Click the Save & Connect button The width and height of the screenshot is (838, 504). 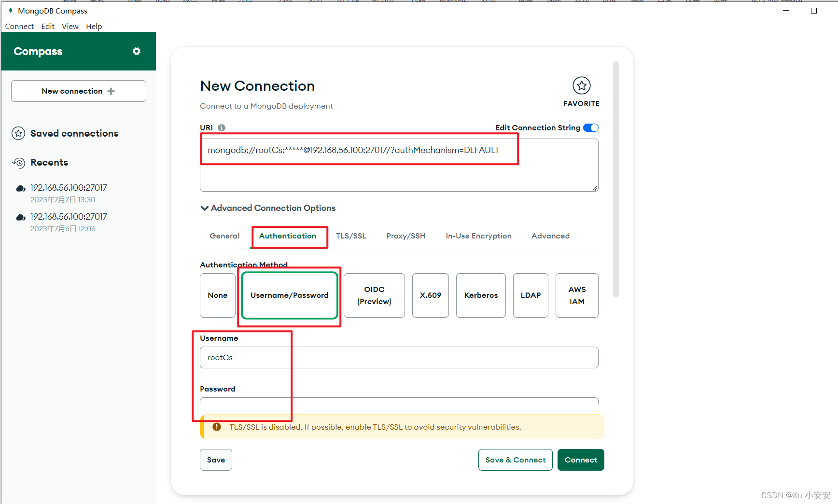515,460
